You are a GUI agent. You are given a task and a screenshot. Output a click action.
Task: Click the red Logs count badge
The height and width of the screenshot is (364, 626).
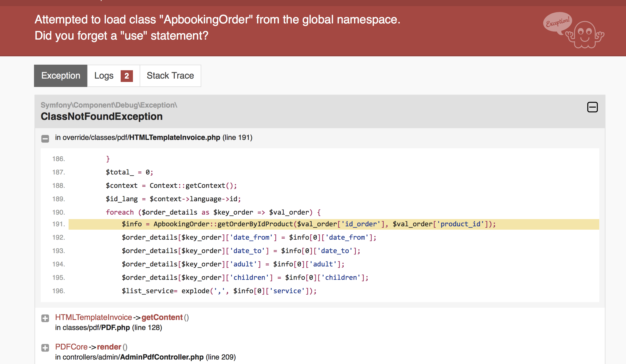coord(127,76)
